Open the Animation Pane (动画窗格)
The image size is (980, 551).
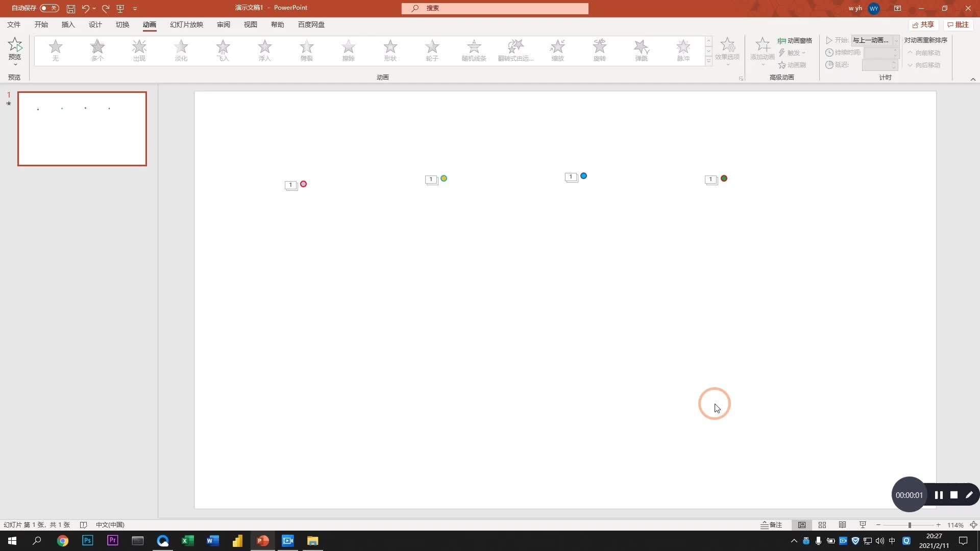click(795, 40)
